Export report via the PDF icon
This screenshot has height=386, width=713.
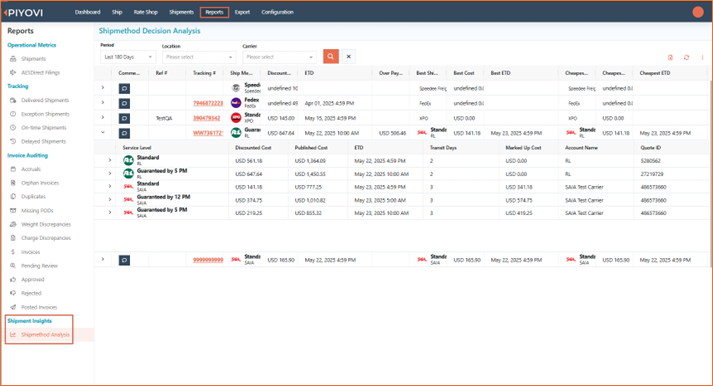(x=670, y=57)
